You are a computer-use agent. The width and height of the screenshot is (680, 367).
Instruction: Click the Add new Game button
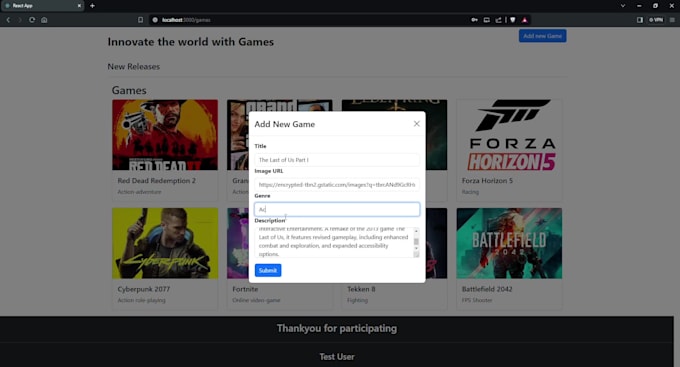pos(543,36)
